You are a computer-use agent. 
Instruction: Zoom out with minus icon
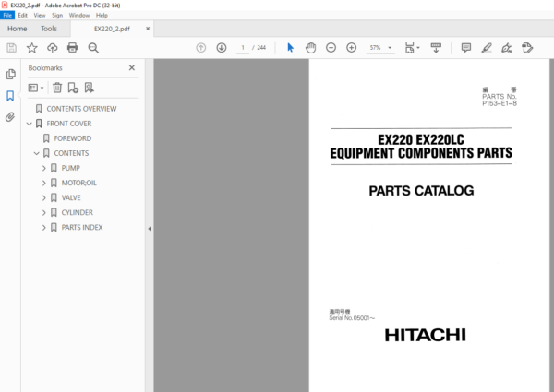(x=331, y=48)
